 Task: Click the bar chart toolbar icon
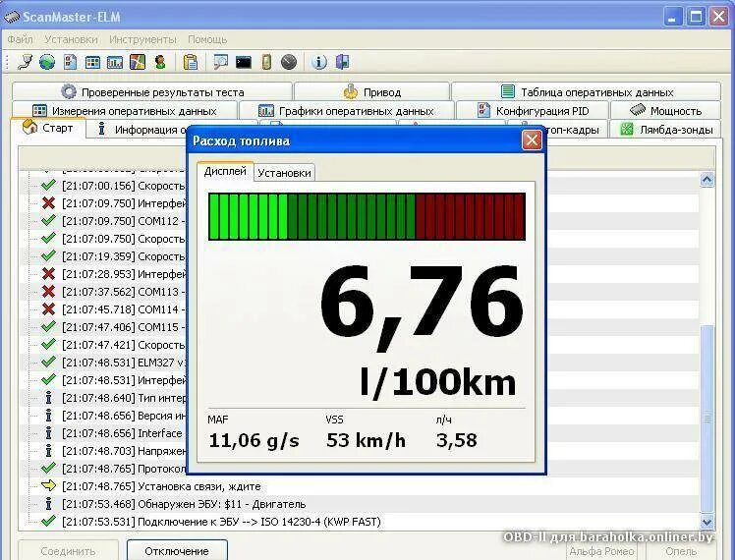click(x=115, y=62)
